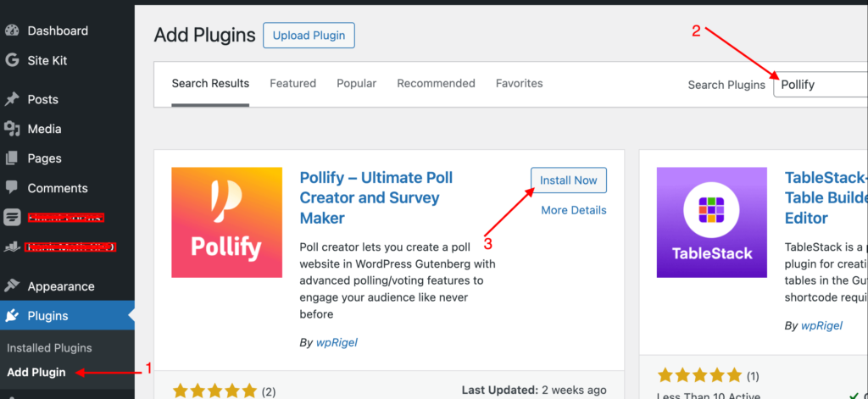This screenshot has width=868, height=399.
Task: Click the TableStack five-star rating
Action: coord(699,376)
